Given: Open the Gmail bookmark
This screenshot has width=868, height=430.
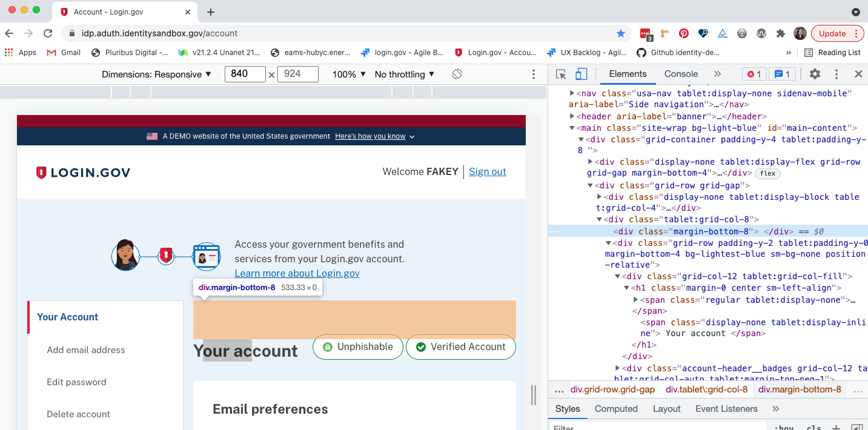Looking at the screenshot, I should pos(64,53).
